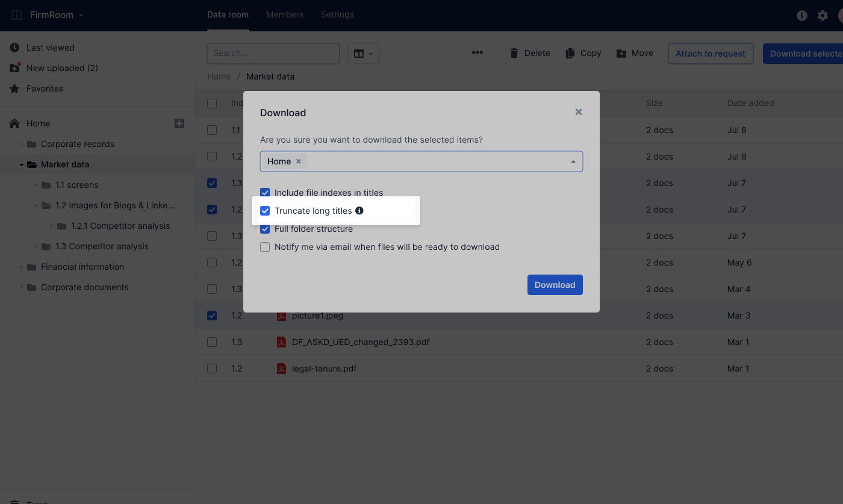Select the Financial information folder label

click(82, 267)
